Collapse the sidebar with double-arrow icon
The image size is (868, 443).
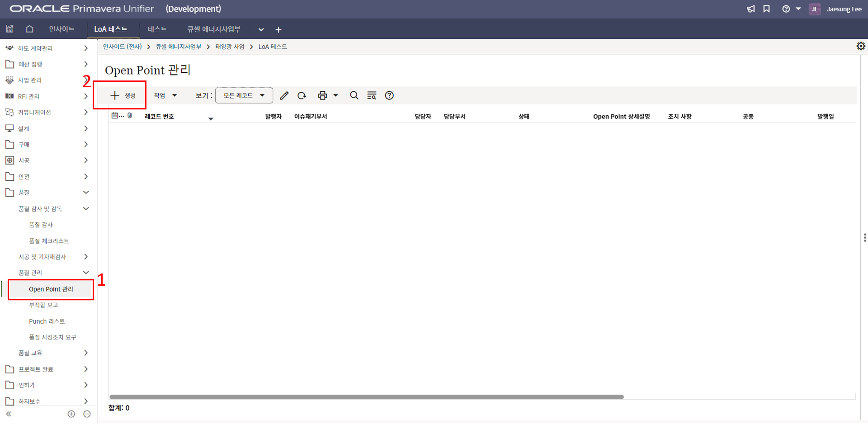pos(9,414)
